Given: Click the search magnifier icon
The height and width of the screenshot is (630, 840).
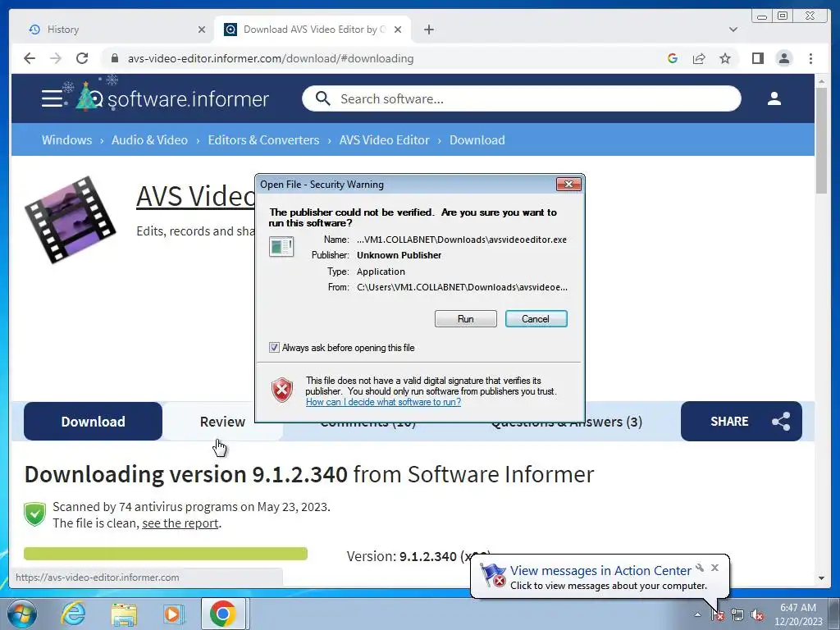Looking at the screenshot, I should click(322, 98).
